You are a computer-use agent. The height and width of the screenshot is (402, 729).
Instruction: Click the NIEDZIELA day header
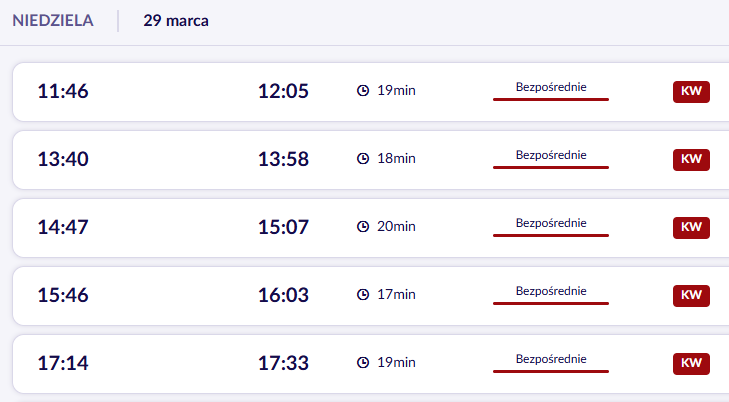[53, 20]
